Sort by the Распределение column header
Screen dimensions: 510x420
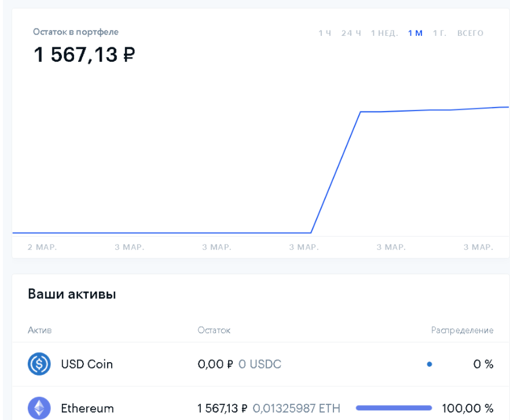(462, 330)
